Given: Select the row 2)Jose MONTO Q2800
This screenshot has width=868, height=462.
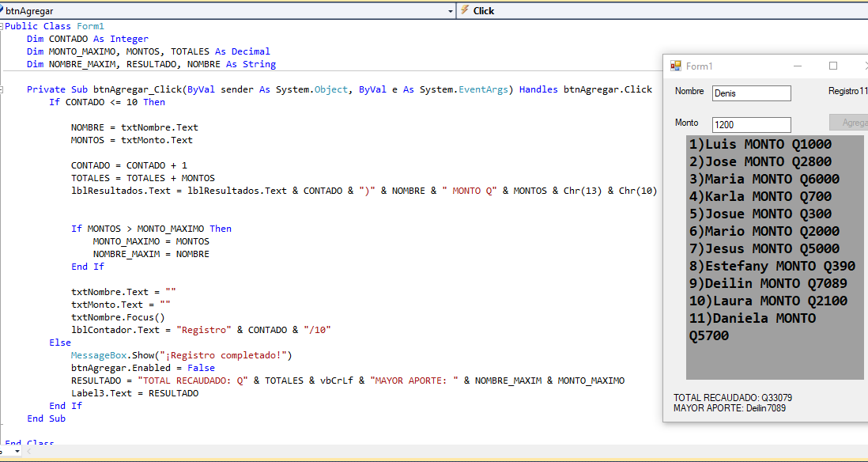Looking at the screenshot, I should (760, 161).
